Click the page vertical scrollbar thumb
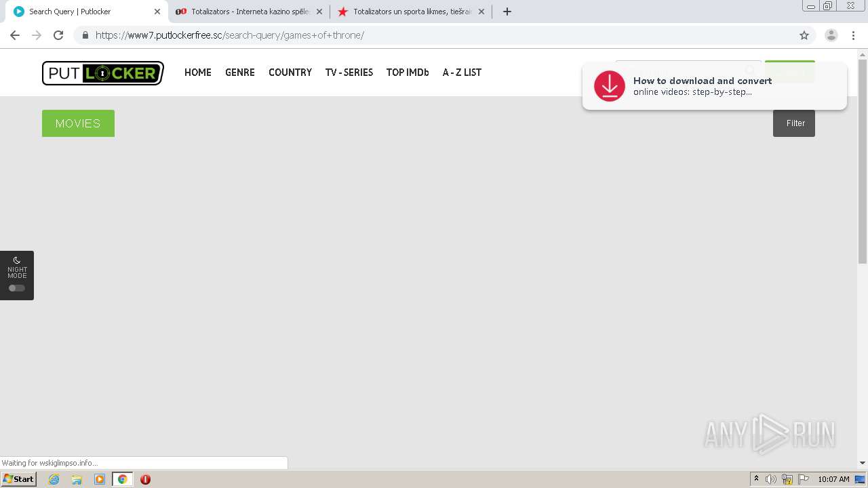Screen dimensions: 868x488 (x=863, y=161)
